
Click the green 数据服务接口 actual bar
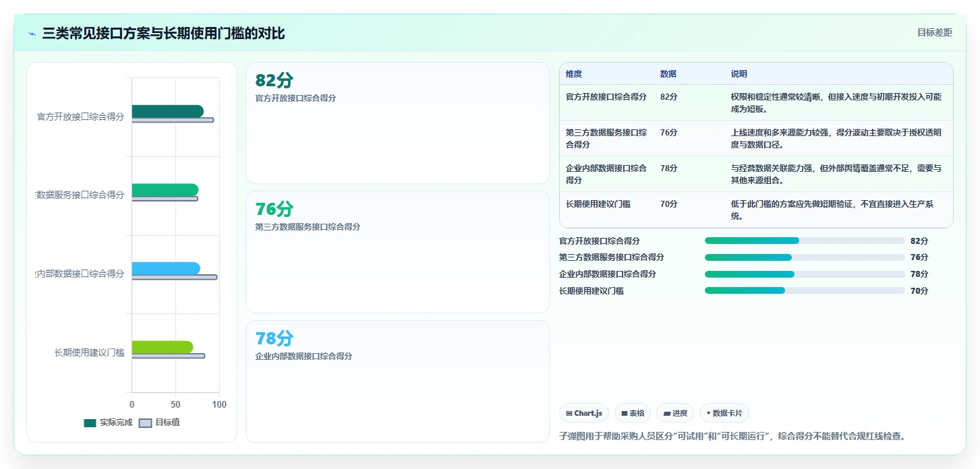165,190
